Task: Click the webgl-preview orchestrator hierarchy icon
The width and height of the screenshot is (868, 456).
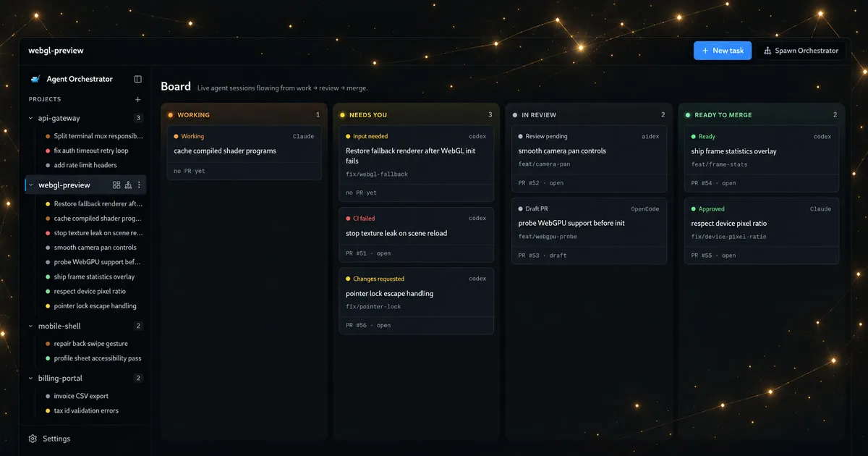Action: coord(128,185)
